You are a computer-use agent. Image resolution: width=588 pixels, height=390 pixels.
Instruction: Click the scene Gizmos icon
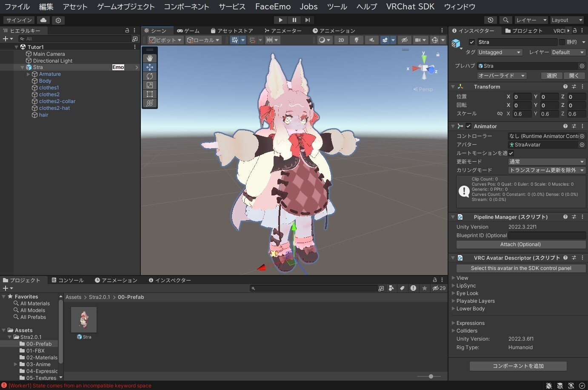click(x=434, y=40)
